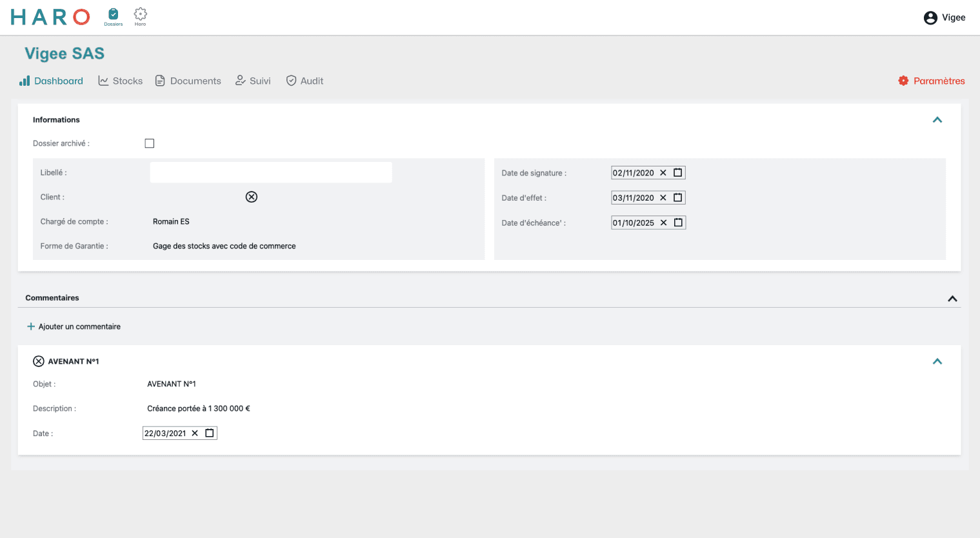
Task: Open calendar for the avenant Date field
Action: pyautogui.click(x=210, y=433)
